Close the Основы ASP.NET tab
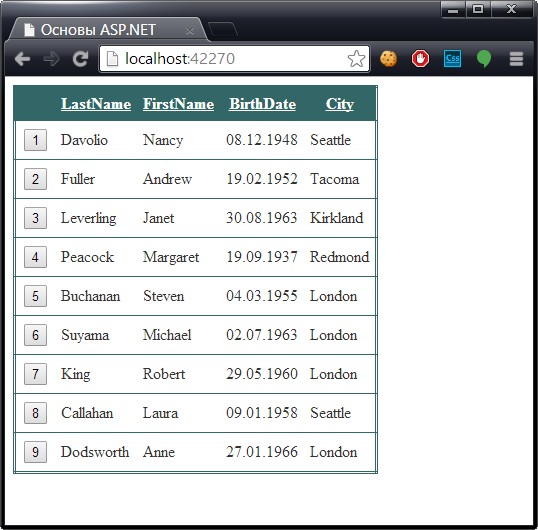538x530 pixels. click(x=190, y=31)
